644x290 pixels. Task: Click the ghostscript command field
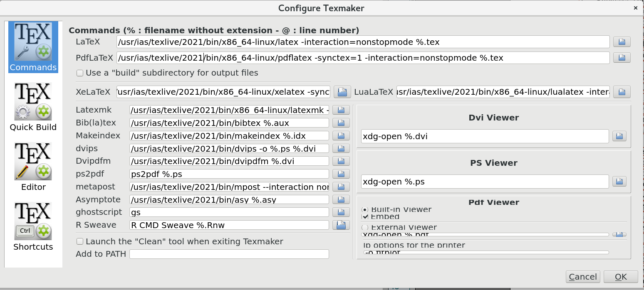[229, 212]
